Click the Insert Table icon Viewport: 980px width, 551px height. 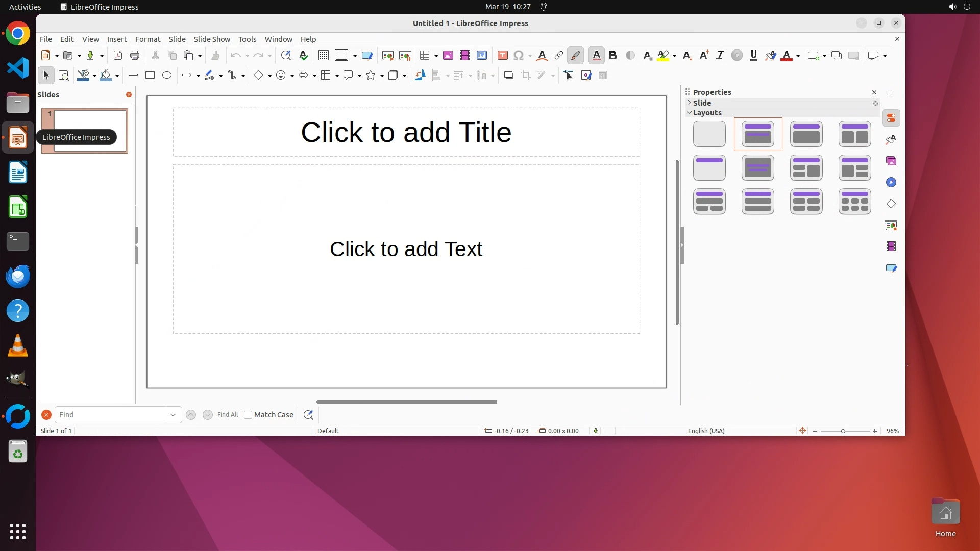424,56
